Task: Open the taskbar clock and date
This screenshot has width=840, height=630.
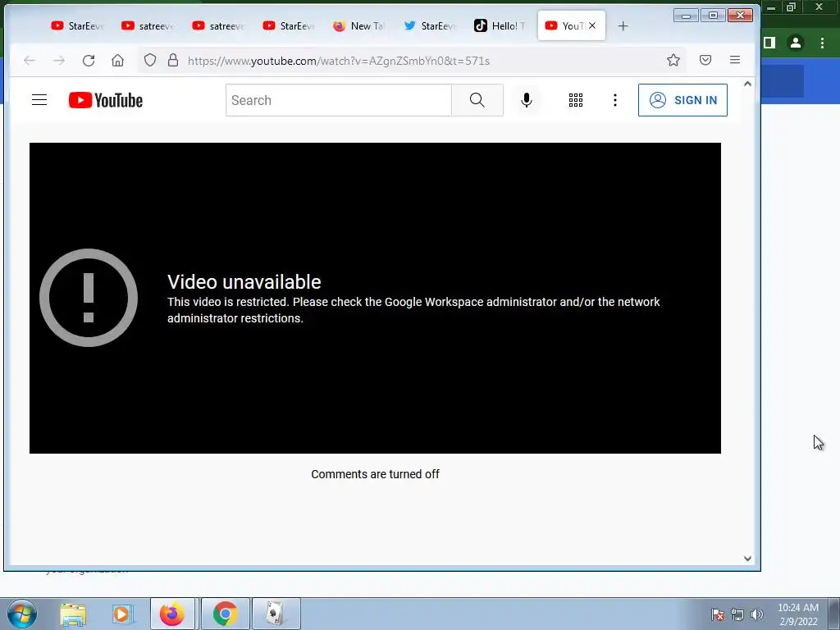Action: [798, 614]
